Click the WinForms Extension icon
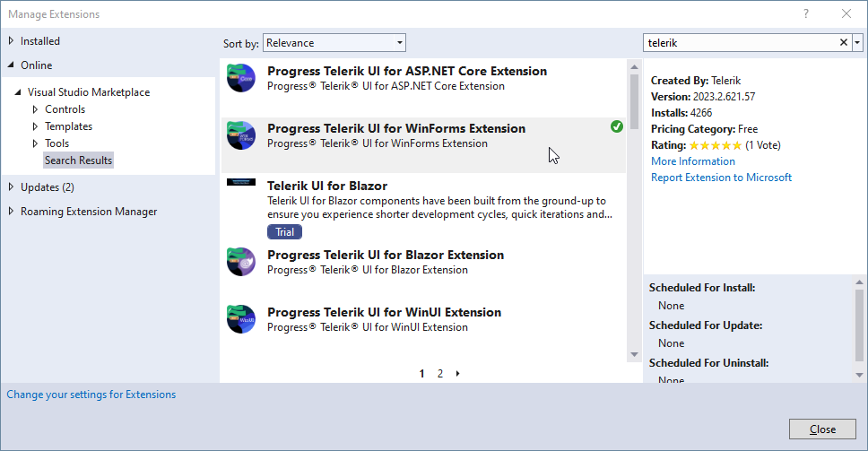This screenshot has width=868, height=451. click(241, 135)
